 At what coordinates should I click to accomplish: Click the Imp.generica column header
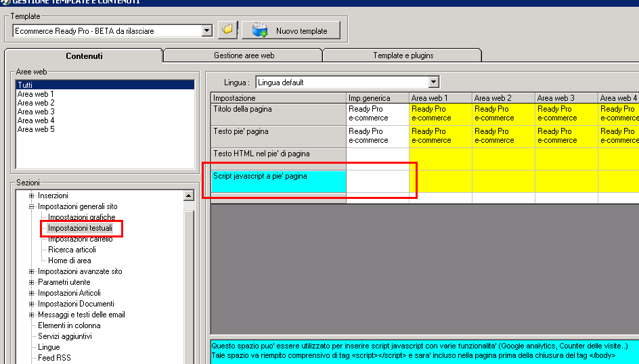tap(378, 97)
